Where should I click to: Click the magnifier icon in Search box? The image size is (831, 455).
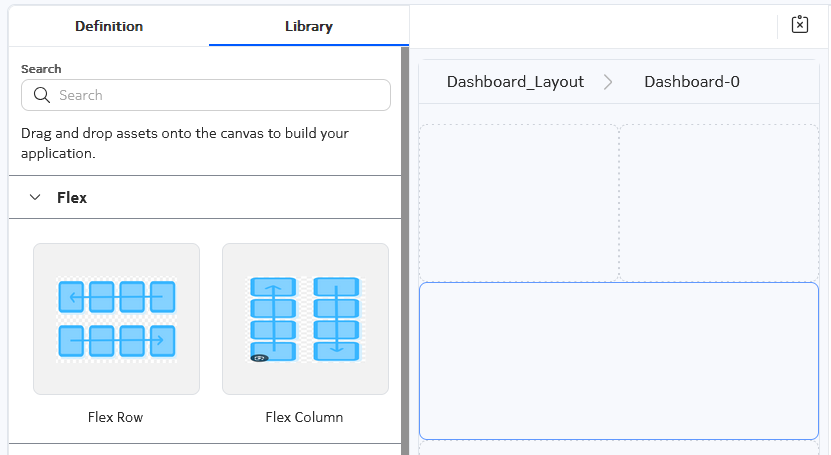(42, 95)
